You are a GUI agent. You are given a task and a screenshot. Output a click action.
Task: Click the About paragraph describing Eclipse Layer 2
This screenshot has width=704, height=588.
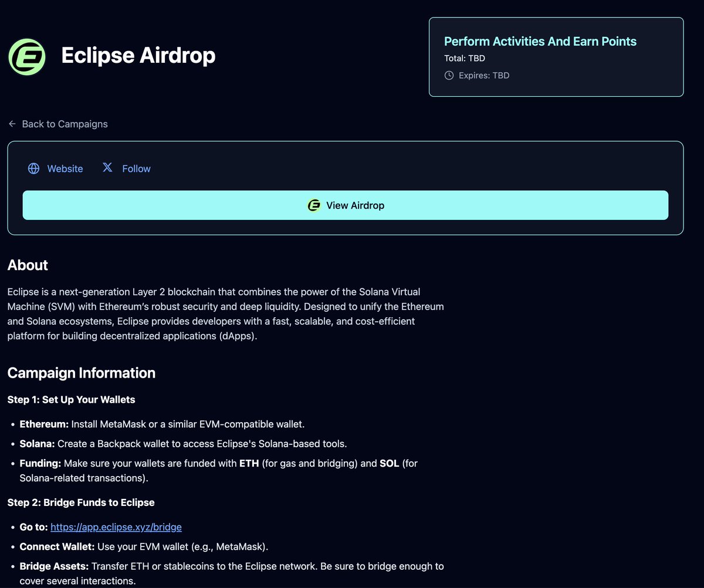click(x=226, y=314)
